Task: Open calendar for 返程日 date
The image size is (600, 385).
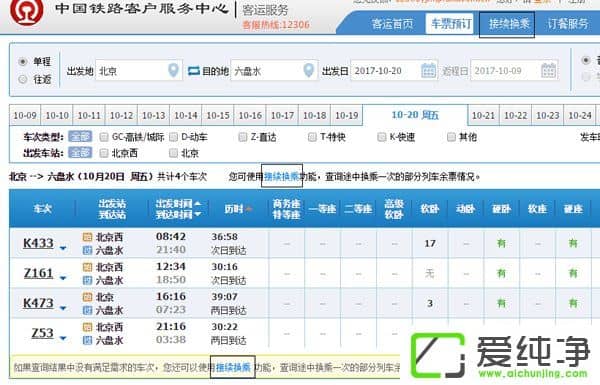Action: pyautogui.click(x=548, y=70)
